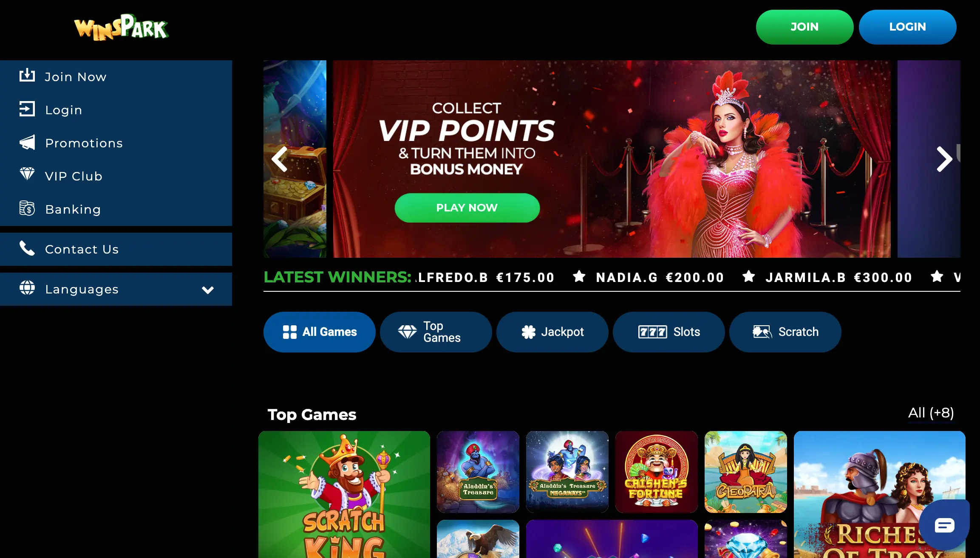Click the Contact Us phone icon
980x558 pixels.
(27, 248)
